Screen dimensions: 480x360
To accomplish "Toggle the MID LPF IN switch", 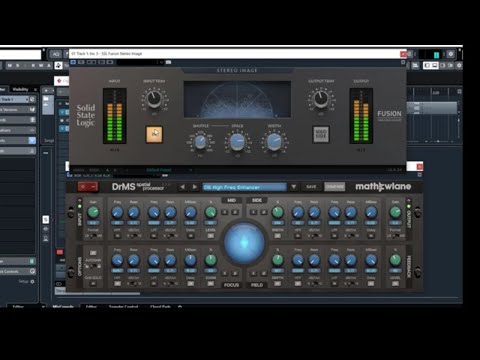I will coord(154,236).
